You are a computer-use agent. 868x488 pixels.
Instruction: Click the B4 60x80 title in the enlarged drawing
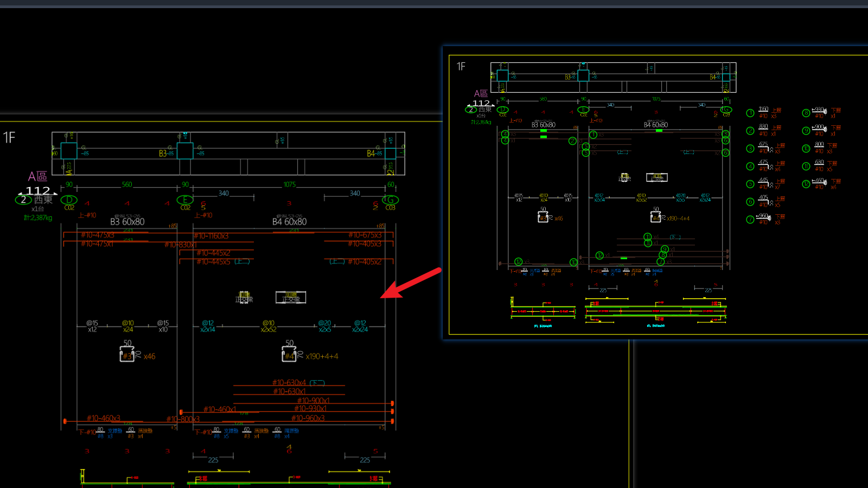click(x=289, y=222)
